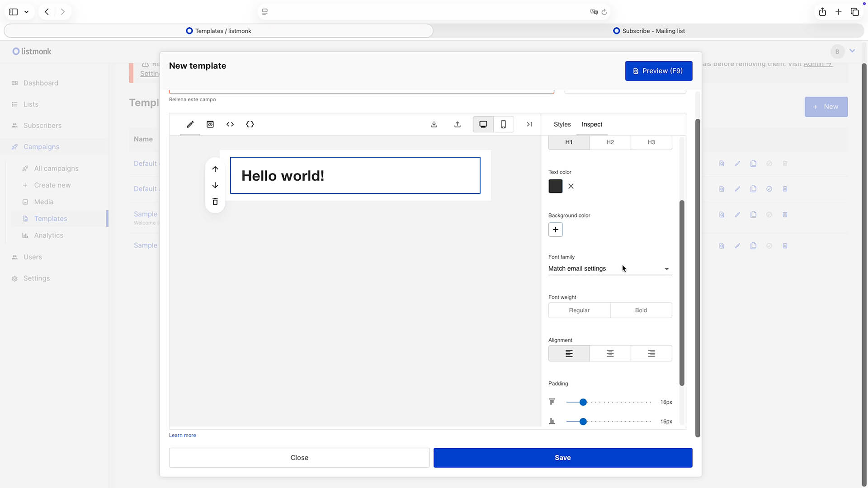
Task: Add a background color swatch
Action: [x=555, y=230]
